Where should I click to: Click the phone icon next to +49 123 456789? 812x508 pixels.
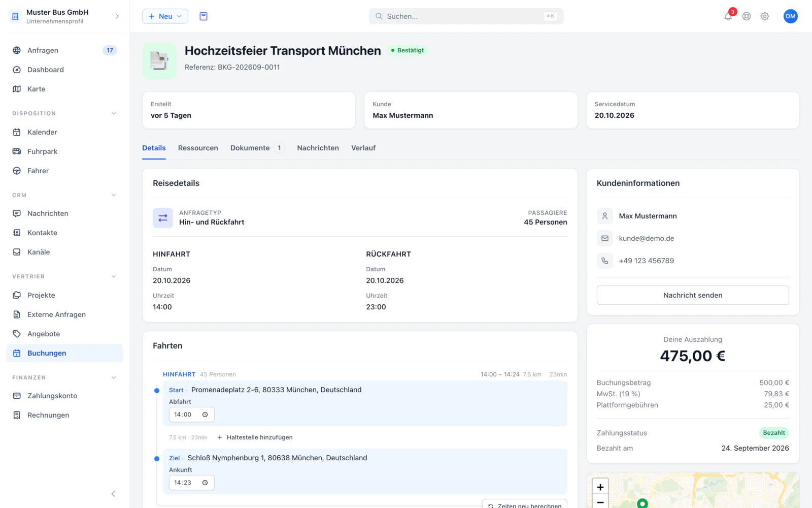[x=605, y=261]
